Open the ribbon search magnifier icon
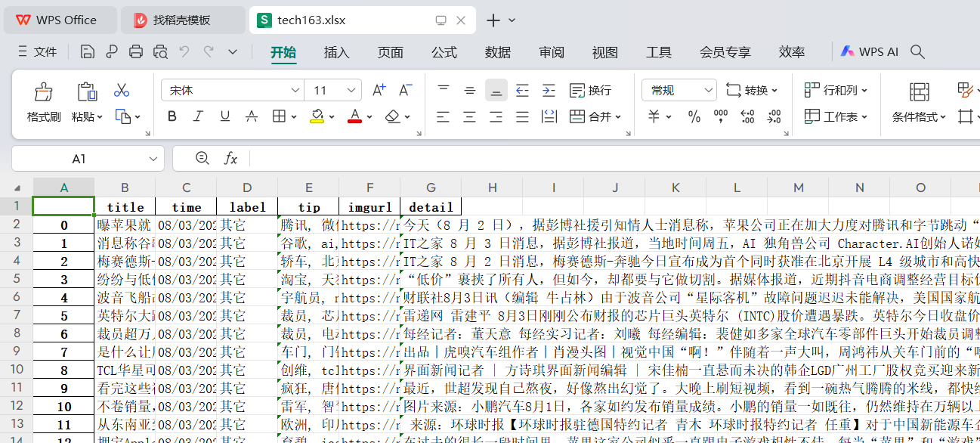The image size is (980, 443). [918, 51]
